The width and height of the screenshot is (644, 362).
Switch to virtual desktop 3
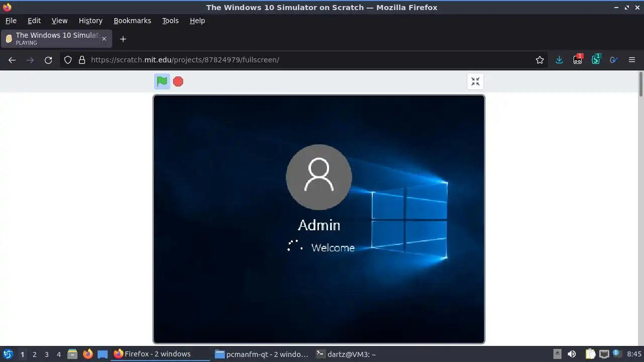[46, 354]
